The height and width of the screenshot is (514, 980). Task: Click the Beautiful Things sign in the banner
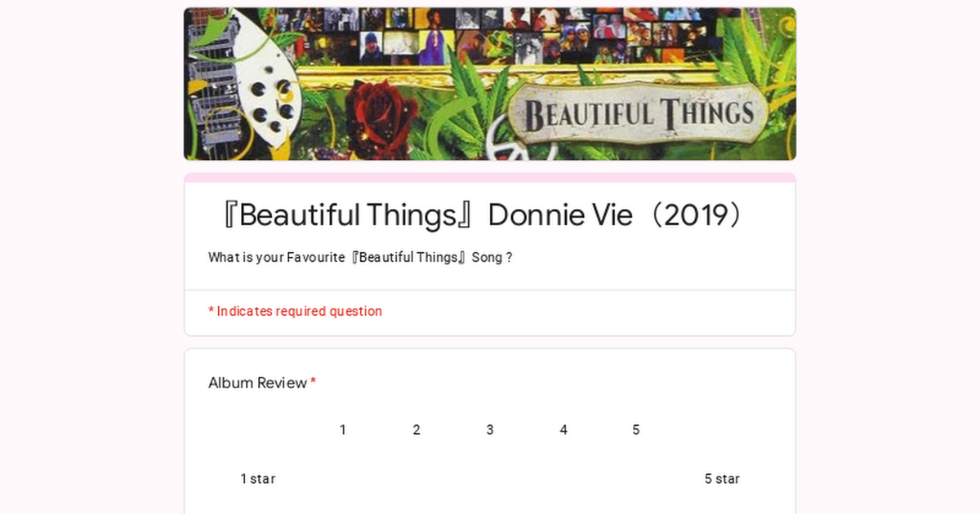[638, 113]
